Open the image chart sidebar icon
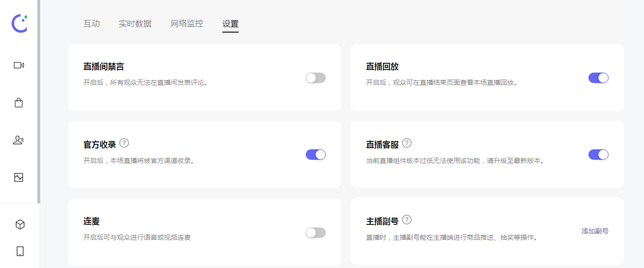Image resolution: width=644 pixels, height=268 pixels. 19,177
